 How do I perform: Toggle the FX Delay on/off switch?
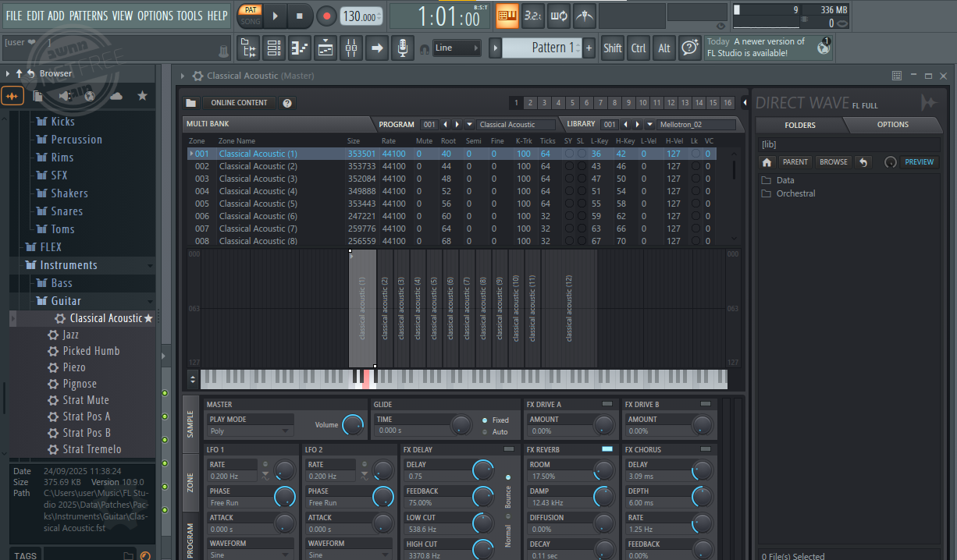509,449
